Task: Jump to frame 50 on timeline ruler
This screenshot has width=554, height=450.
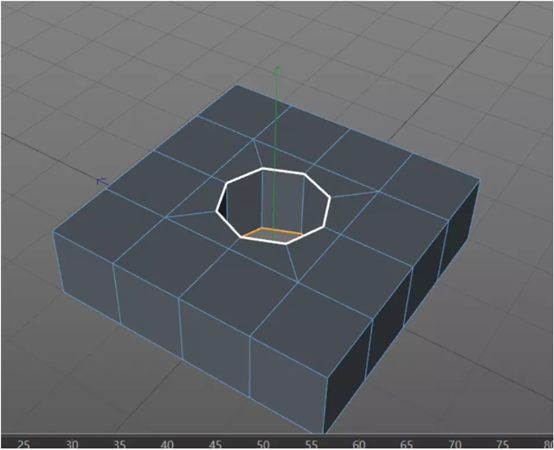Action: (x=263, y=444)
